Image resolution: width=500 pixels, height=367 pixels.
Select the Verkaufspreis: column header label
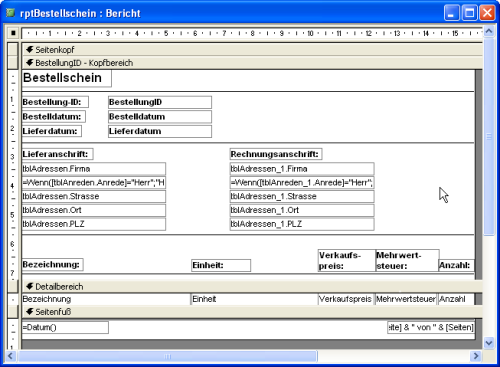pos(347,260)
